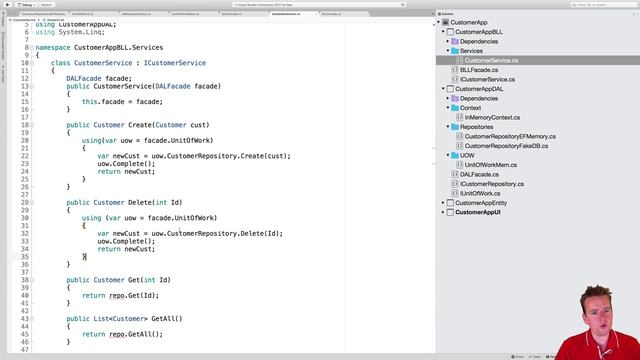
Task: Select the CustomerAppUI project icon
Action: (x=450, y=212)
